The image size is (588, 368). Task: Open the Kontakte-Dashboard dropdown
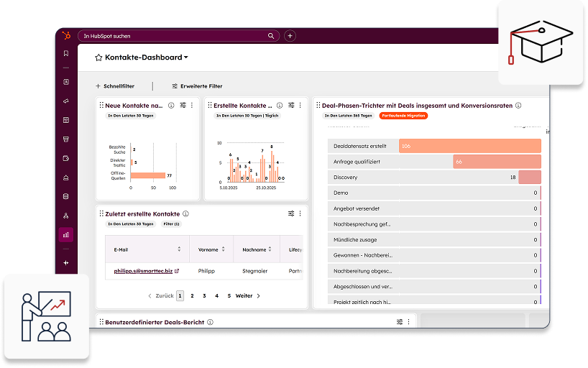186,57
